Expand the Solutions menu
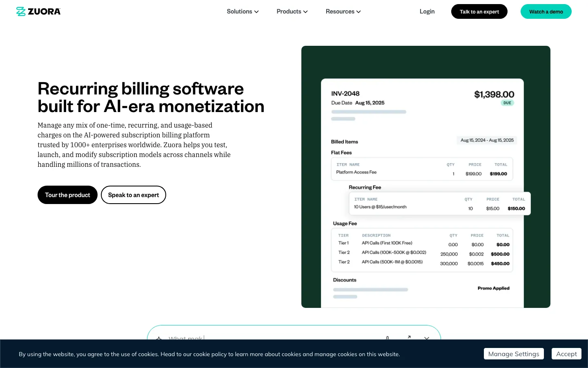Viewport: 588px width, 368px height. tap(243, 11)
